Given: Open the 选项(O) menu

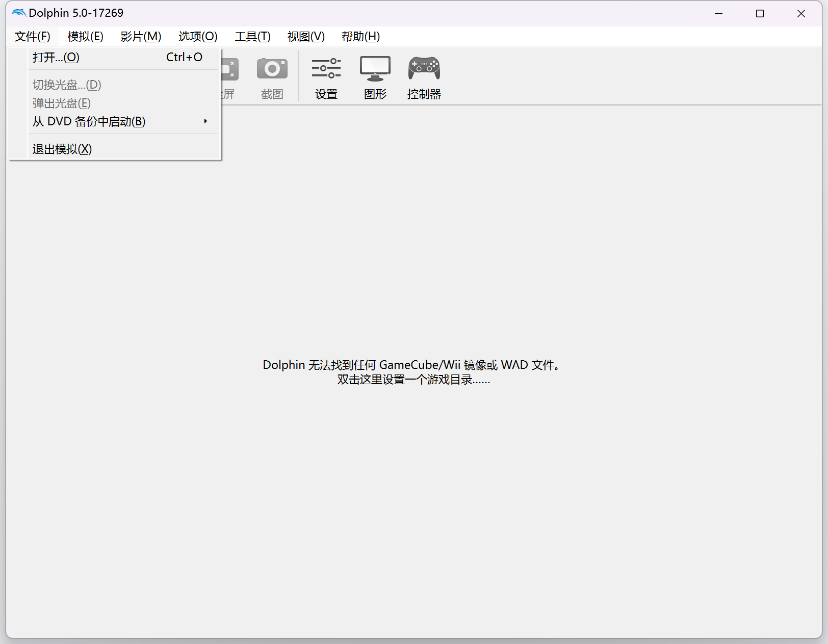Looking at the screenshot, I should 198,37.
